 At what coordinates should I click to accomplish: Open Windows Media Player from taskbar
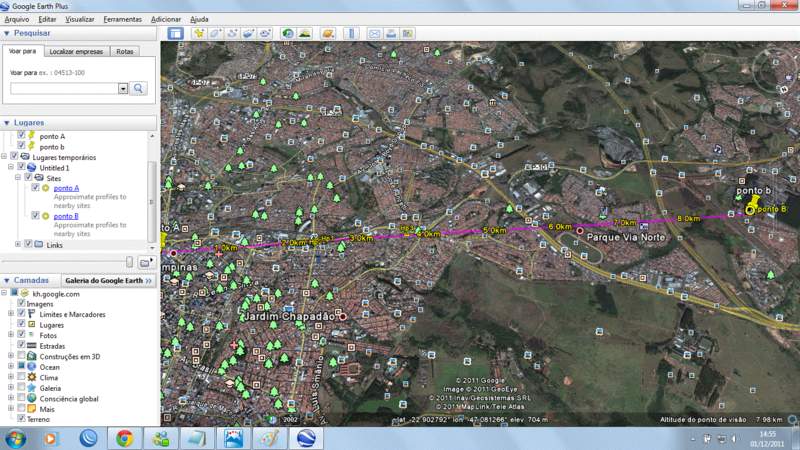[x=50, y=438]
